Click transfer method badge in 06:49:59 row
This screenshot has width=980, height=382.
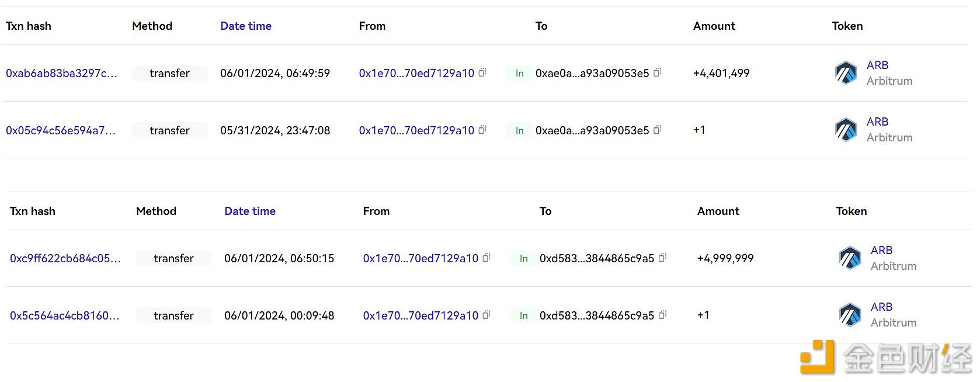point(169,73)
